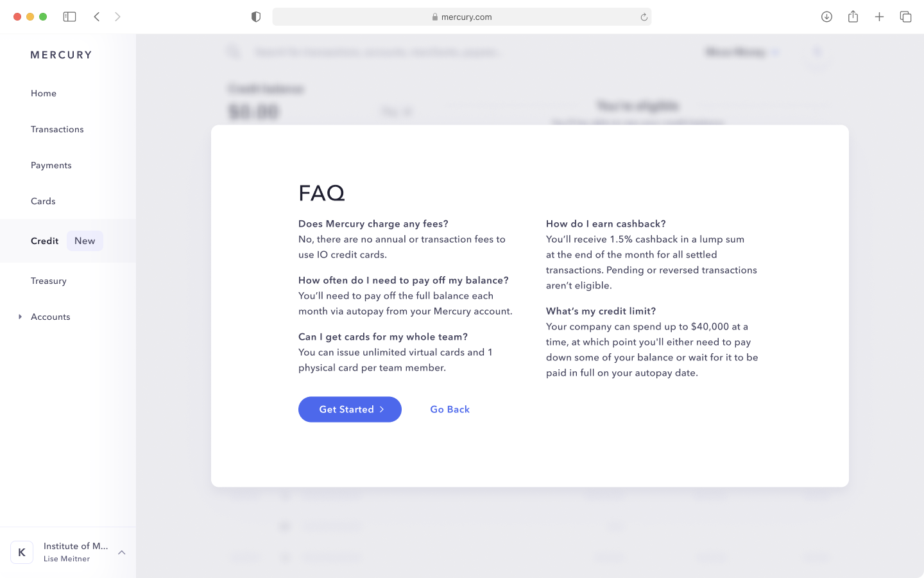Click the Safari downloads icon
The image size is (924, 578).
826,17
